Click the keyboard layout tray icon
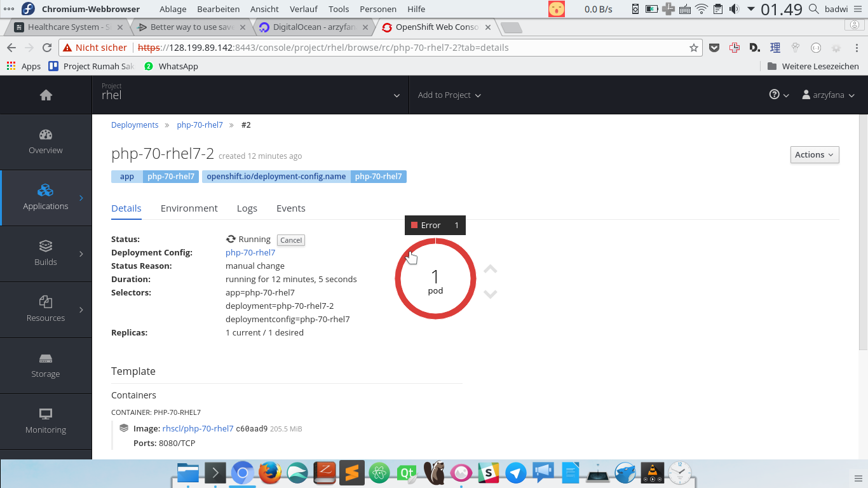 (685, 9)
